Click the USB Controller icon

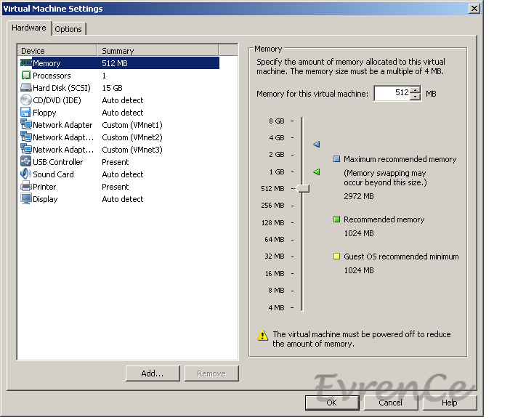tap(26, 162)
